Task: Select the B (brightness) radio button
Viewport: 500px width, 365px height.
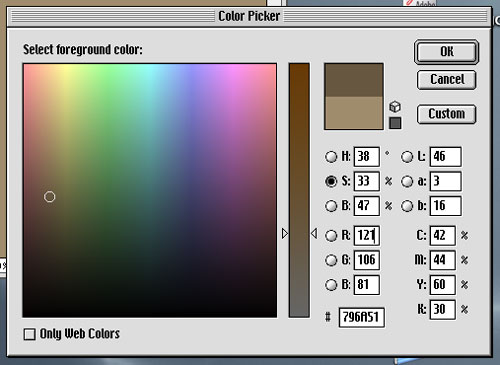Action: (331, 206)
